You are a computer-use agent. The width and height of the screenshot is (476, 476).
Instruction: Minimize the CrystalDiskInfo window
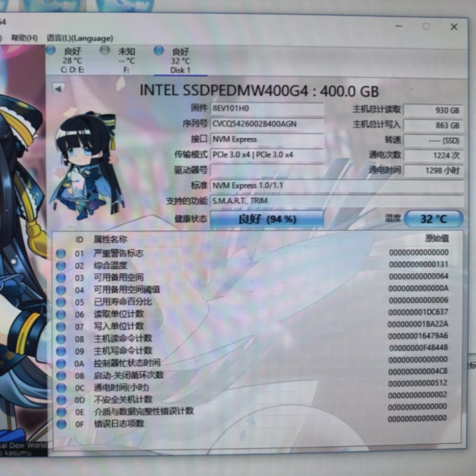tap(398, 27)
